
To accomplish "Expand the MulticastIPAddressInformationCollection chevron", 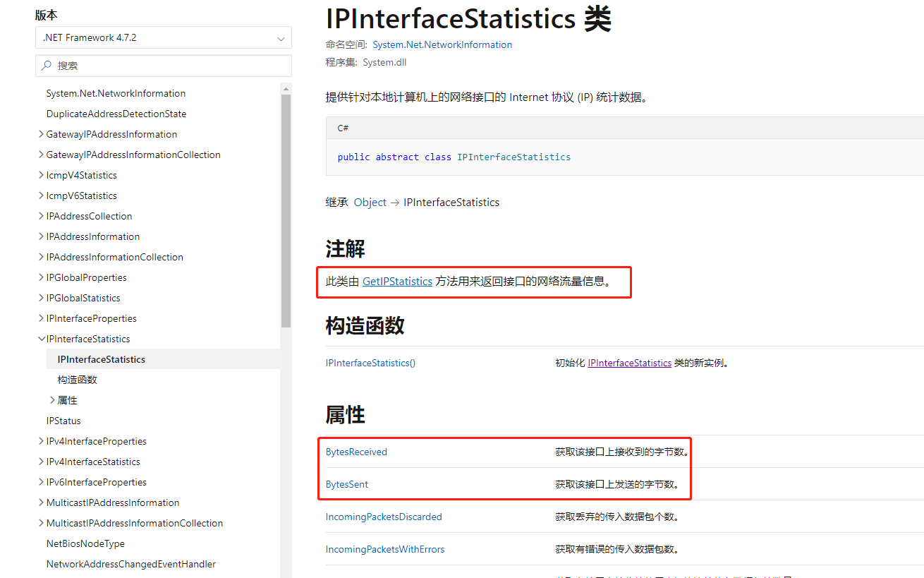I will coord(41,523).
